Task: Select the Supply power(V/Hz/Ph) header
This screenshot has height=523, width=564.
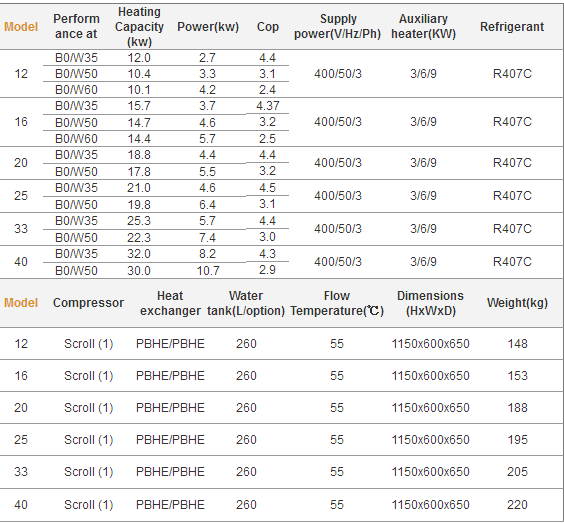Action: [337, 26]
